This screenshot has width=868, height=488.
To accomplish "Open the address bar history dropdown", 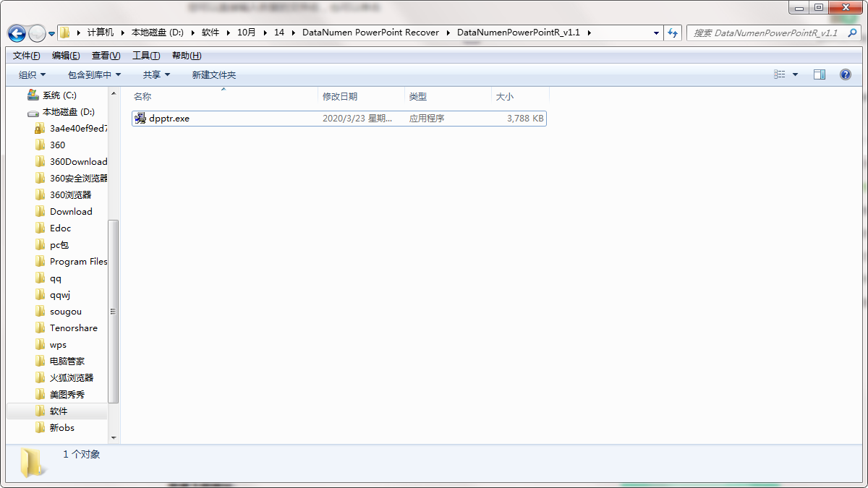I will (x=655, y=33).
